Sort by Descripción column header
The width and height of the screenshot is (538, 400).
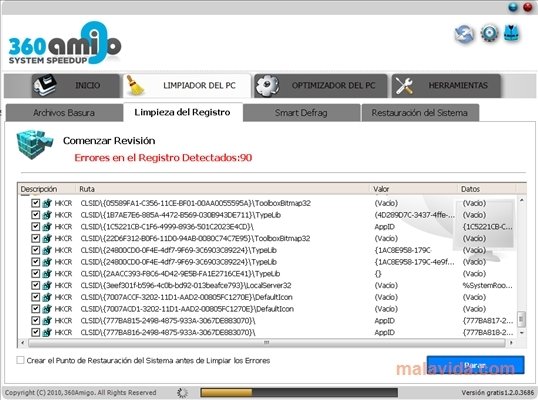47,189
